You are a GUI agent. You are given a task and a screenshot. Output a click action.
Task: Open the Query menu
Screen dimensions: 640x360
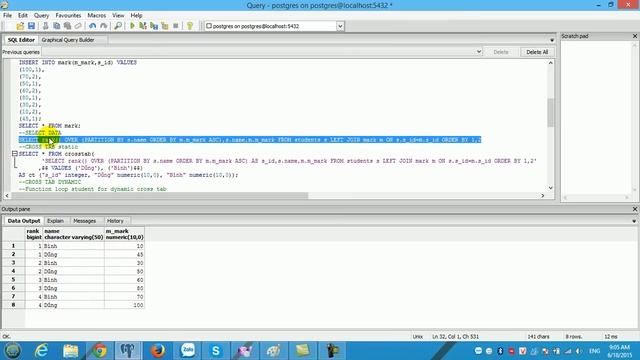[41, 15]
